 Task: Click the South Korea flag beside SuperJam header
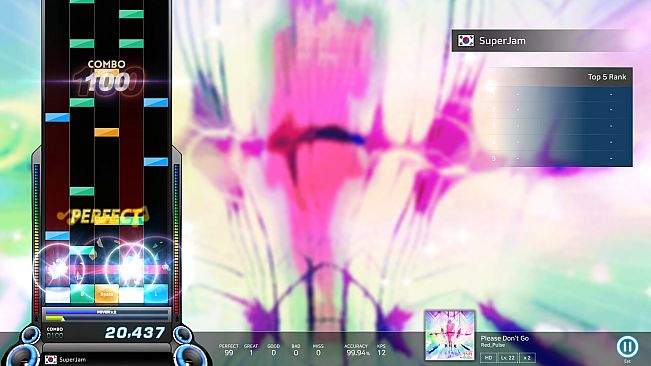pyautogui.click(x=466, y=40)
